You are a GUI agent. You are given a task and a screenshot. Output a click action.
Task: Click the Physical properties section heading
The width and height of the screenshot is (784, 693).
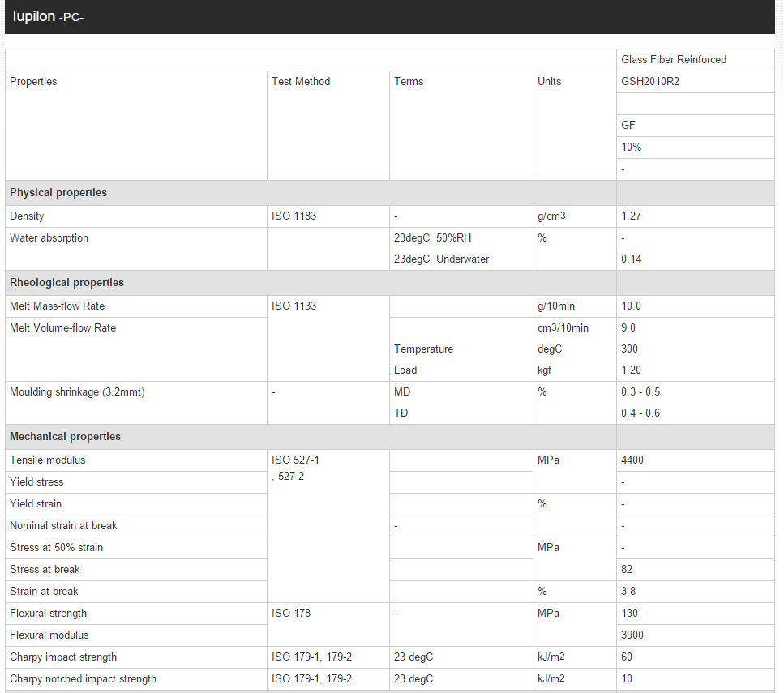point(58,193)
